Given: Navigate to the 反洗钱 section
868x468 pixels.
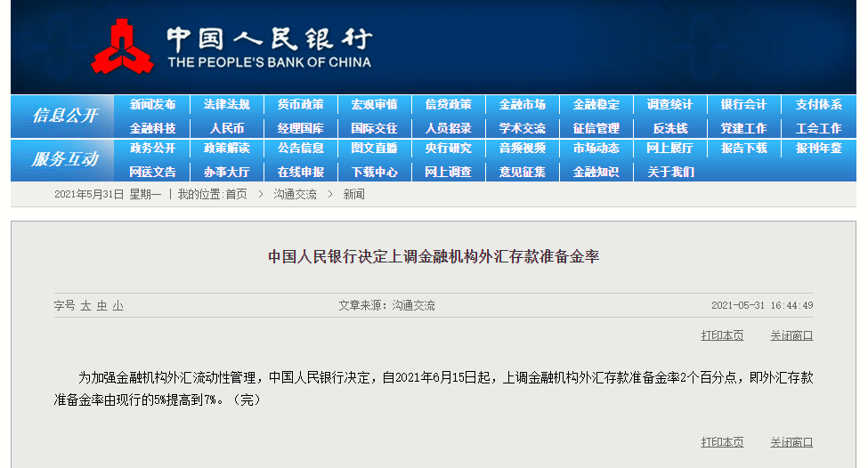Looking at the screenshot, I should tap(669, 128).
